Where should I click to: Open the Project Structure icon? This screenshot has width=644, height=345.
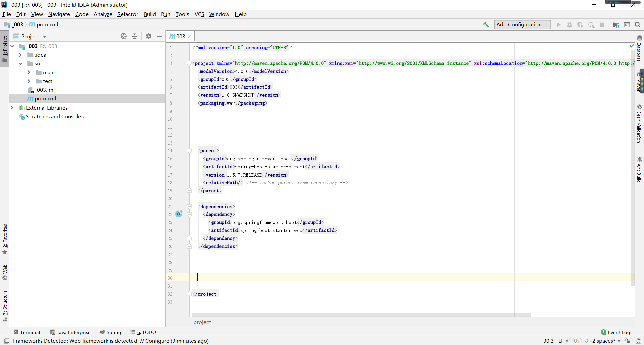[x=616, y=25]
